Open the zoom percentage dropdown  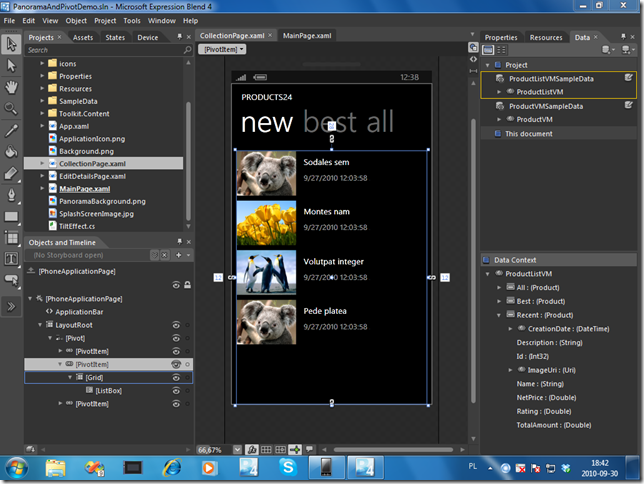coord(237,449)
